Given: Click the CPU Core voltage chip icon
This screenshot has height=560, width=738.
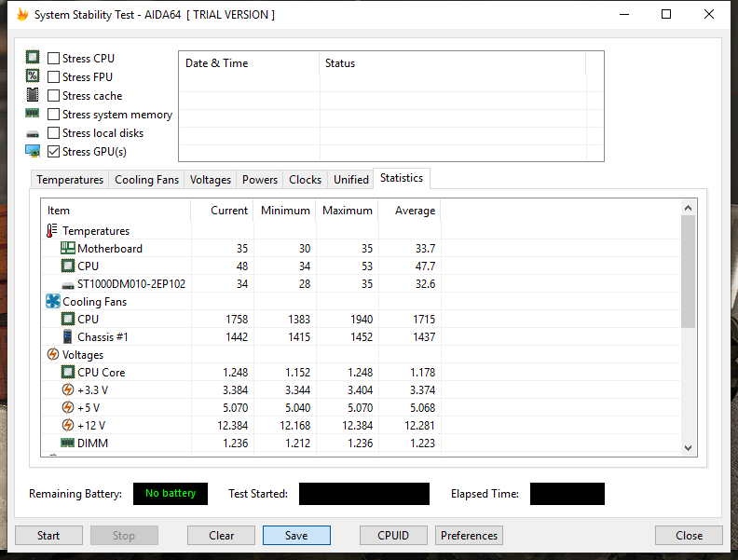Looking at the screenshot, I should click(x=68, y=372).
